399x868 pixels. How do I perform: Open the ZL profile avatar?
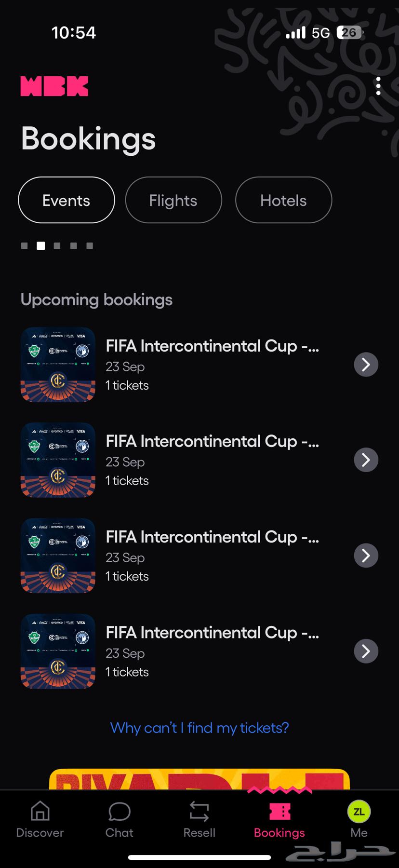(x=359, y=812)
